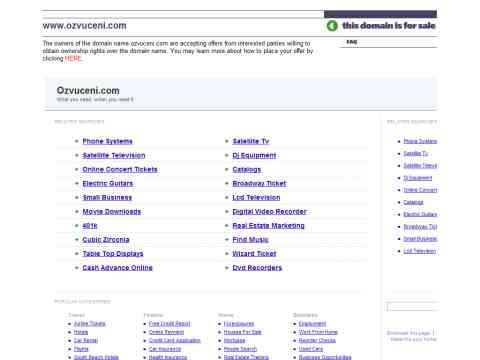480x360 pixels.
Task: Open the Reorder Checks link
Action: (317, 340)
